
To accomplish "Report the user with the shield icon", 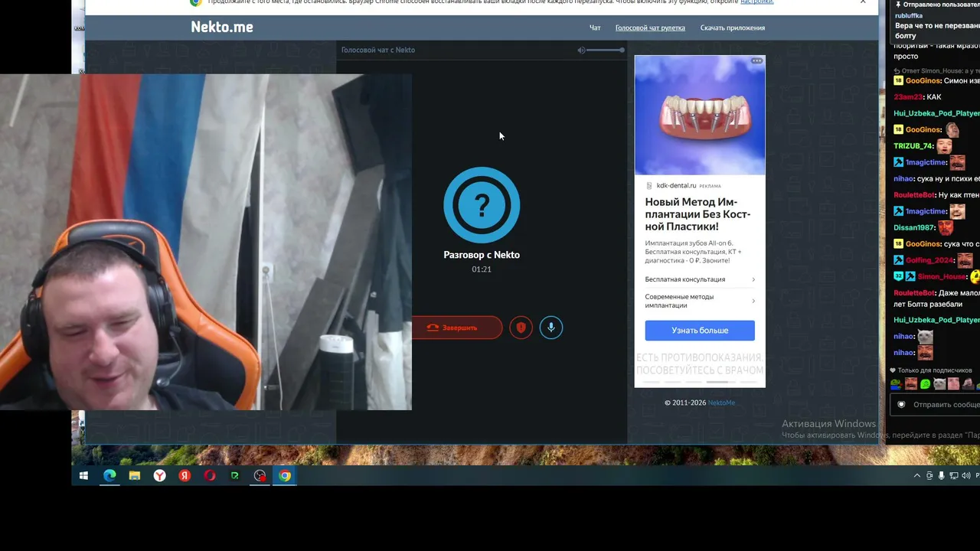I will point(521,328).
